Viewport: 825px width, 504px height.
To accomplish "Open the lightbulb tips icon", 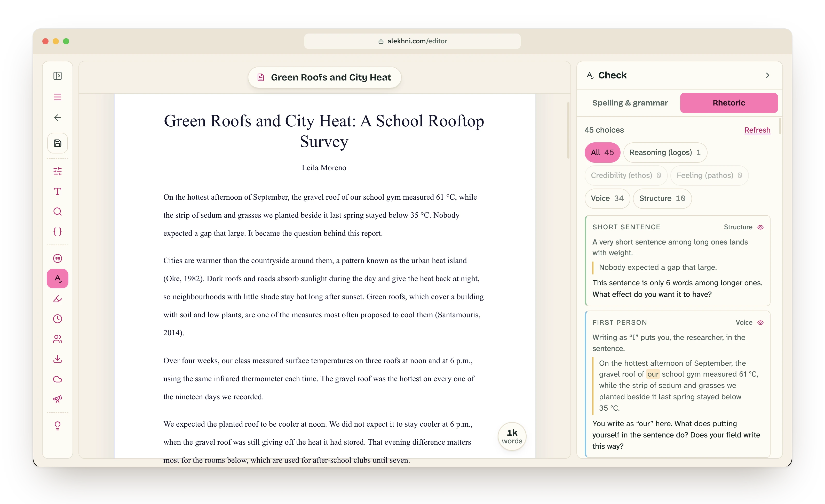I will tap(58, 426).
